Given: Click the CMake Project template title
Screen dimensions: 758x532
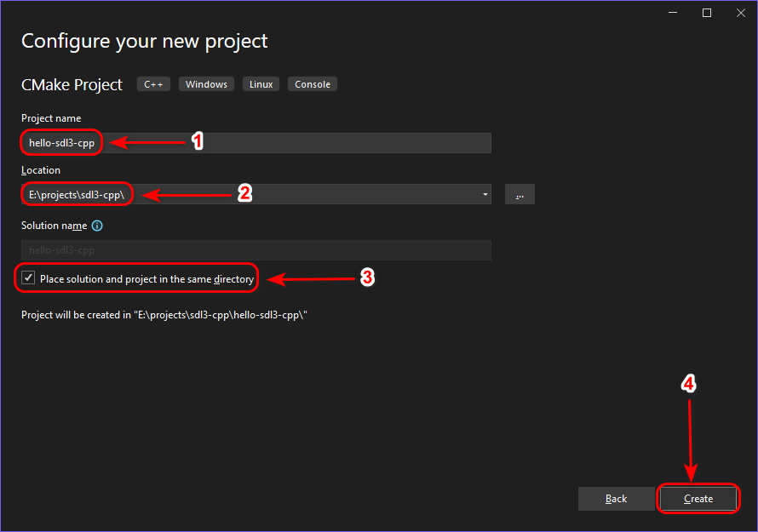Looking at the screenshot, I should 72,84.
